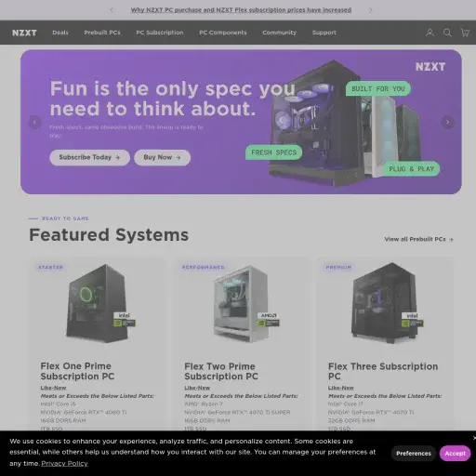Read the price increase announcement link
This screenshot has height=476, width=476.
[241, 10]
